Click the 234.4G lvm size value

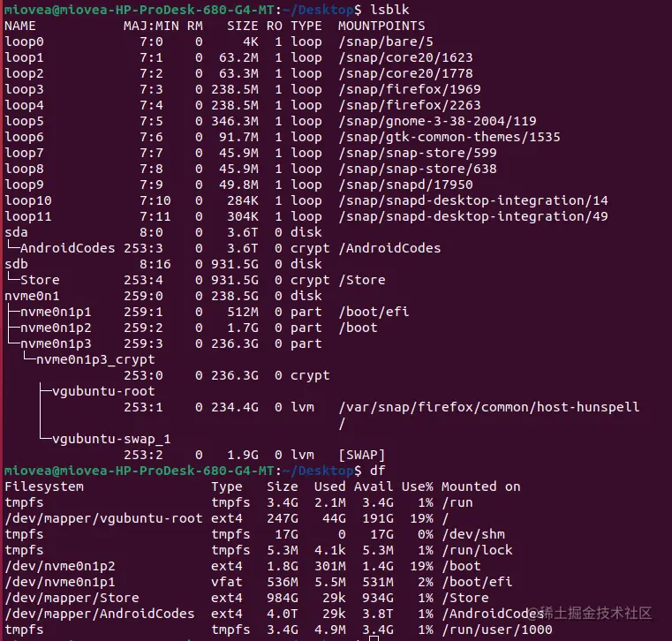(235, 407)
